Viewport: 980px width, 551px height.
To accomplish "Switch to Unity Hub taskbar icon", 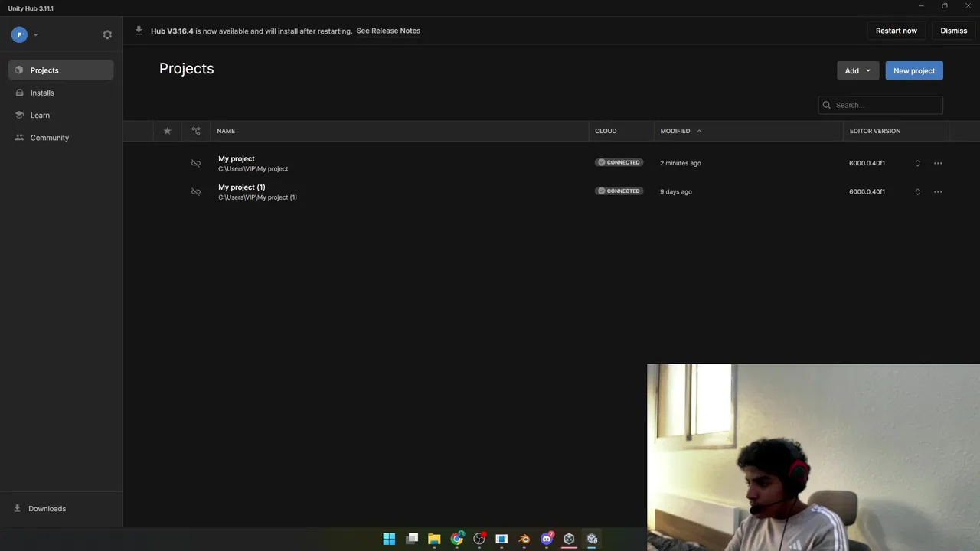I will point(569,539).
